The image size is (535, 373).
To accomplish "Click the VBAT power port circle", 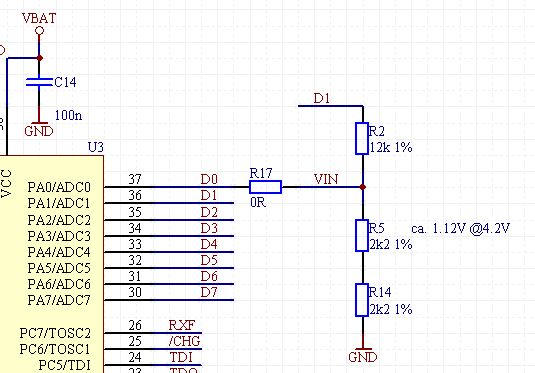I will [x=40, y=31].
